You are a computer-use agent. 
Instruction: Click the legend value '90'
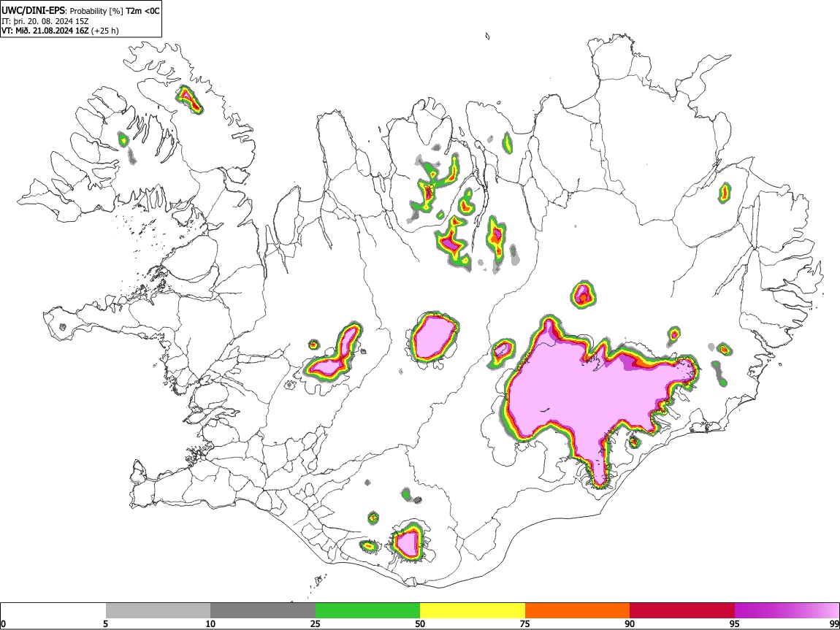pyautogui.click(x=630, y=623)
